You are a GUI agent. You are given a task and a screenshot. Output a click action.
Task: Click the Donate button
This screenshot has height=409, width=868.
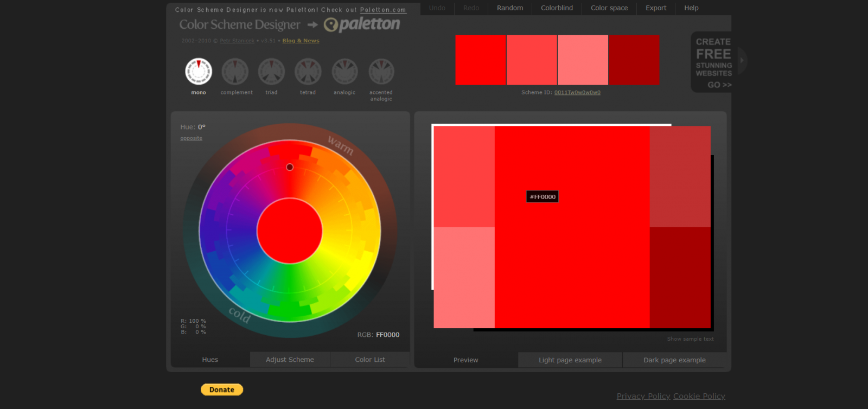point(222,389)
